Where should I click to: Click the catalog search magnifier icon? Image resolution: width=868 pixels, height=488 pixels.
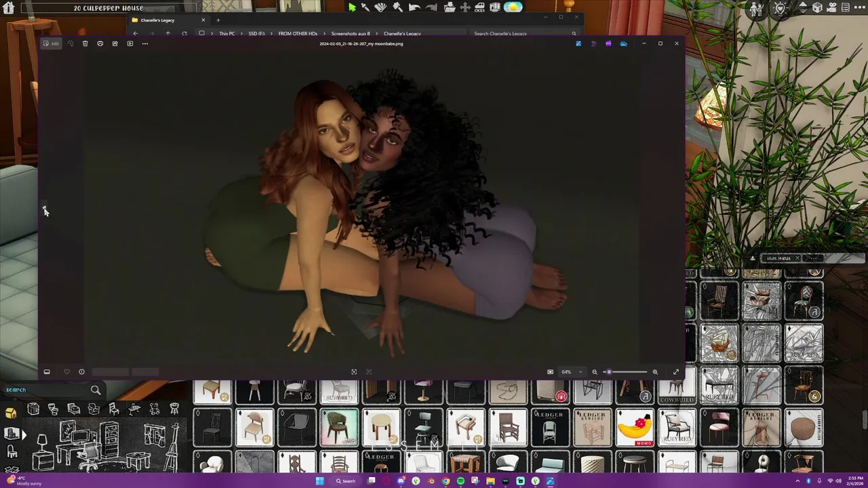96,390
